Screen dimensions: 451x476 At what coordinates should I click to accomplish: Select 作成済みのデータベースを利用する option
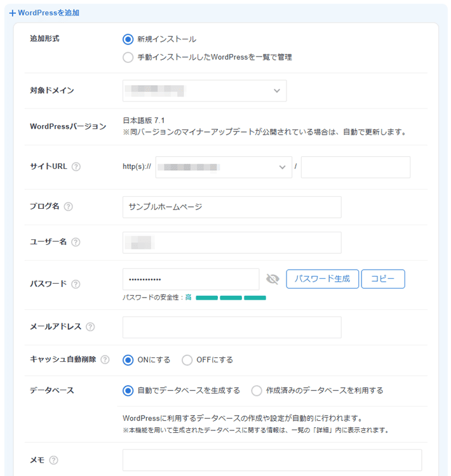[257, 391]
